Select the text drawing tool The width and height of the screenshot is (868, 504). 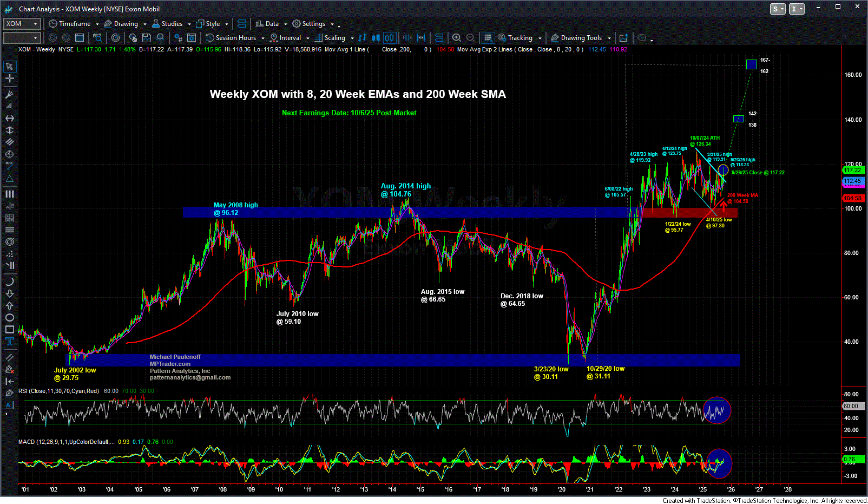coord(10,342)
